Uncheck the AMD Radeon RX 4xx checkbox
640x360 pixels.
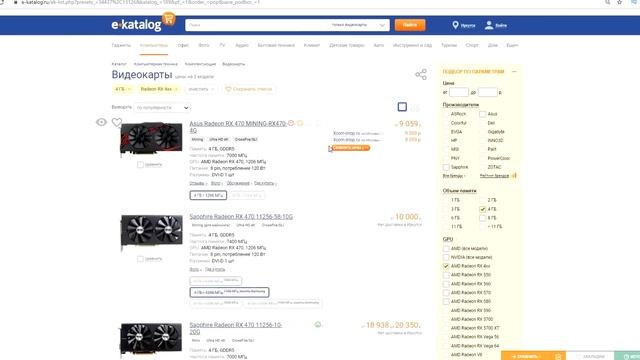446,266
